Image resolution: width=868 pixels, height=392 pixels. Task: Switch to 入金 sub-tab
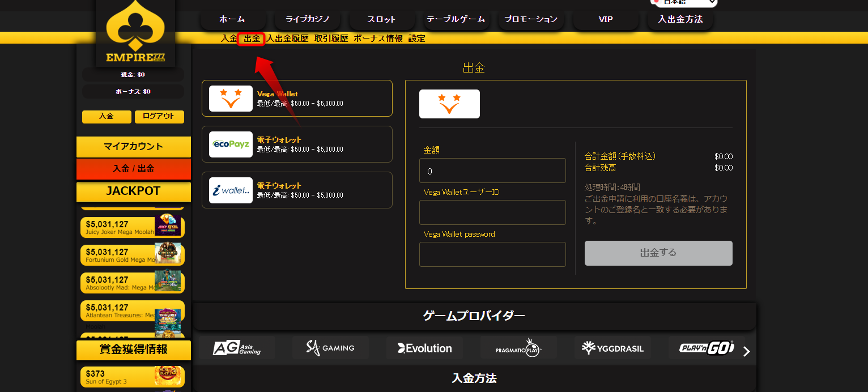coord(229,39)
